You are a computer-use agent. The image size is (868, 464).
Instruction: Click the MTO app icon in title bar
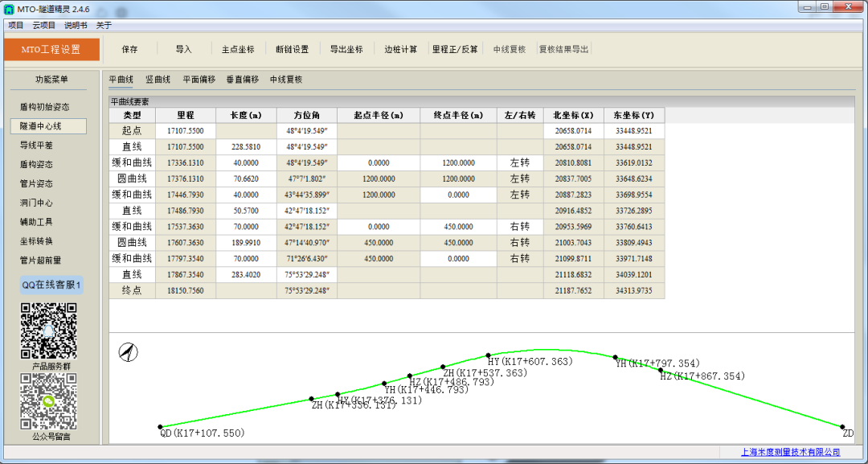(x=9, y=8)
